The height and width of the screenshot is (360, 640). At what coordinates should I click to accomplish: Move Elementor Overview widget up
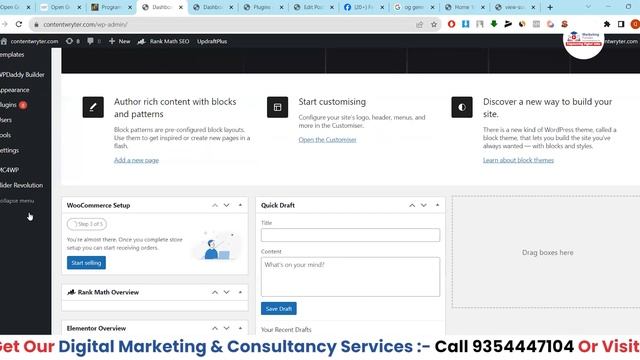(215, 328)
